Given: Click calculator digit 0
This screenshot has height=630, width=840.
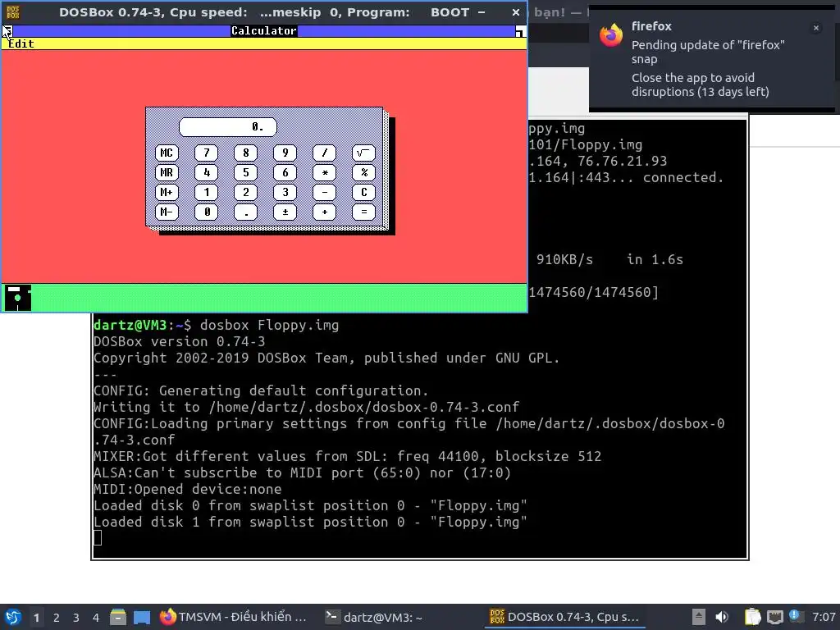Looking at the screenshot, I should pos(206,212).
